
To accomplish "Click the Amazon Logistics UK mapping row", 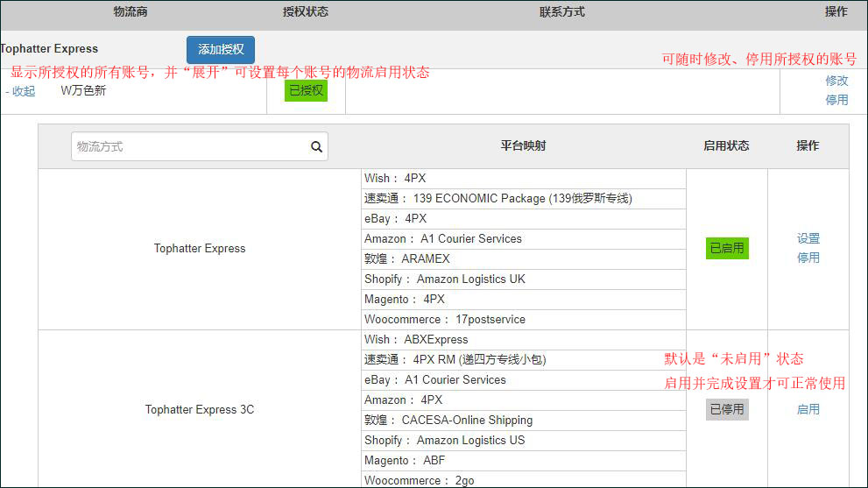I will (470, 279).
